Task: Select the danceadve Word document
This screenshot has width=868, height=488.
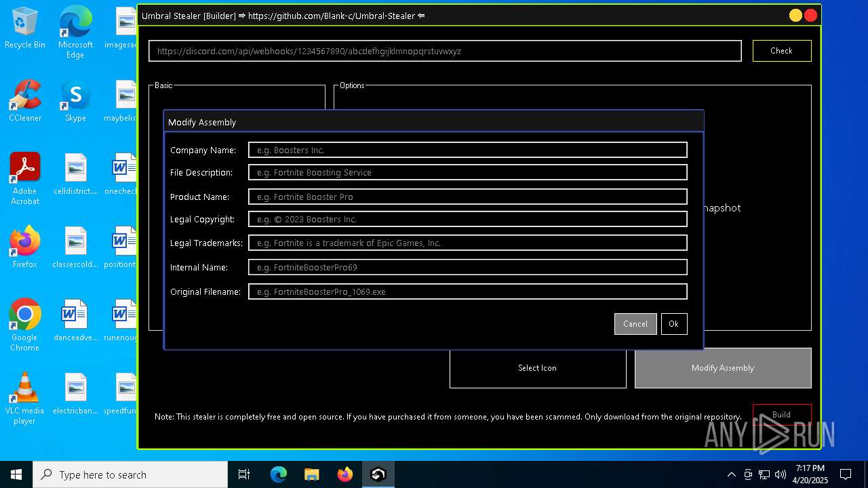Action: click(x=75, y=321)
